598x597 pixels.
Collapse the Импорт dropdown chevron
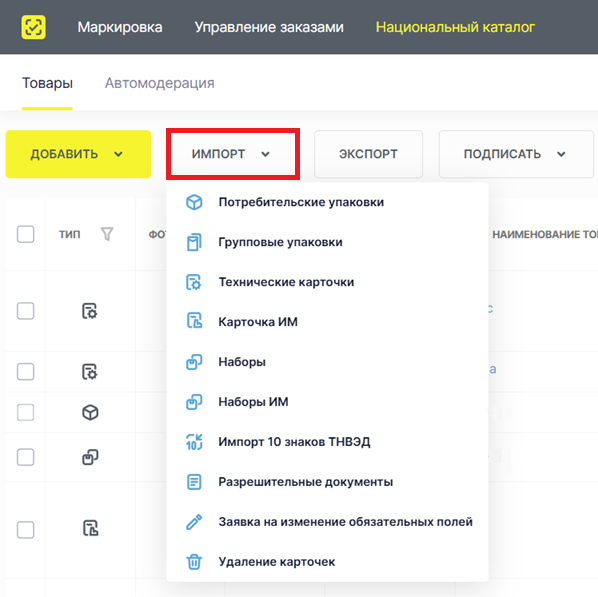point(265,154)
